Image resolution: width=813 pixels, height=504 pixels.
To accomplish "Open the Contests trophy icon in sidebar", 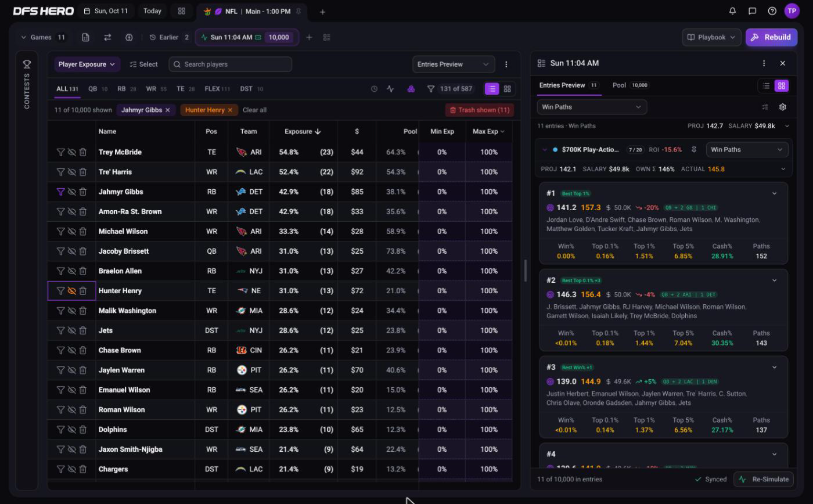I will 27,64.
